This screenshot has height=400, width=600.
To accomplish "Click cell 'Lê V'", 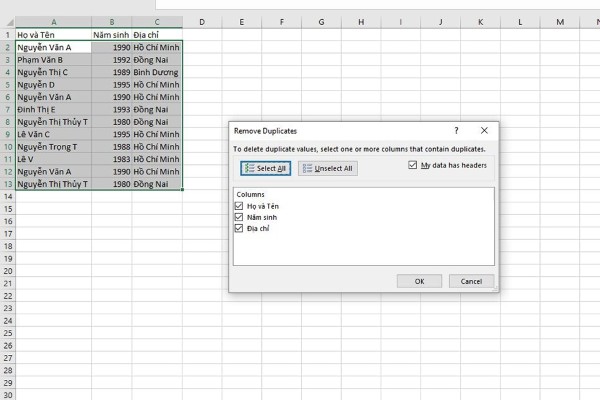I will tap(54, 159).
